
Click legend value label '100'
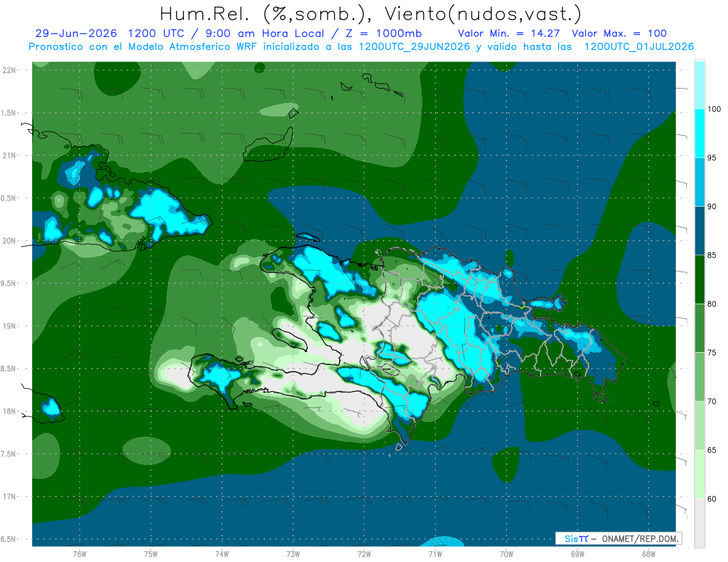tap(715, 109)
